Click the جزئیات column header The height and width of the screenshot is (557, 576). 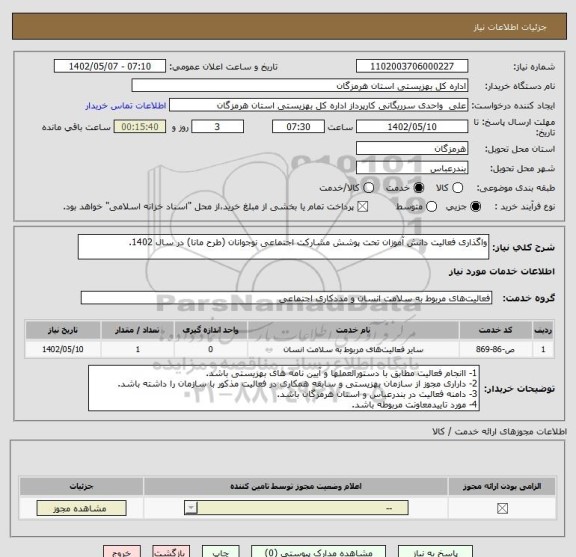82,486
